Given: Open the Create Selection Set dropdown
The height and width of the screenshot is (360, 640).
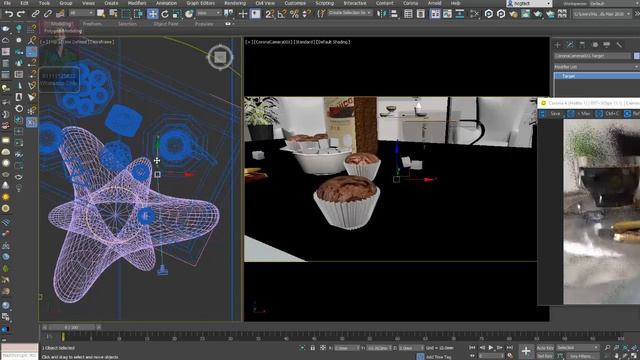Looking at the screenshot, I should point(350,13).
